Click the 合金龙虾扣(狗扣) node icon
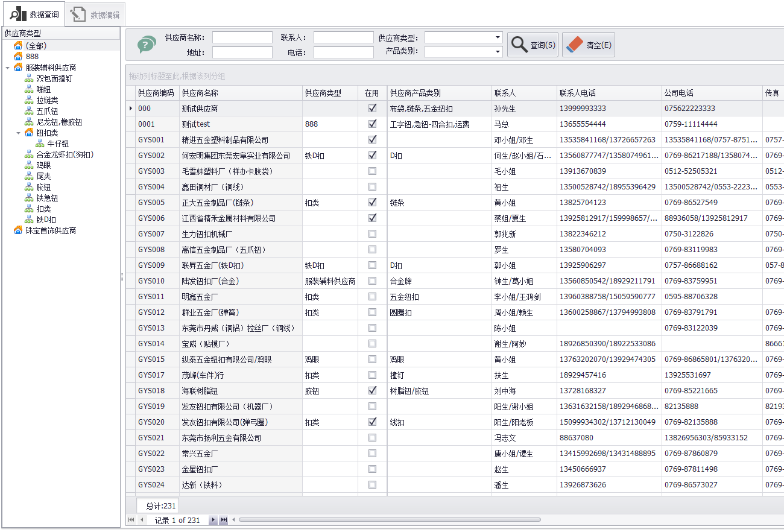 click(x=29, y=154)
